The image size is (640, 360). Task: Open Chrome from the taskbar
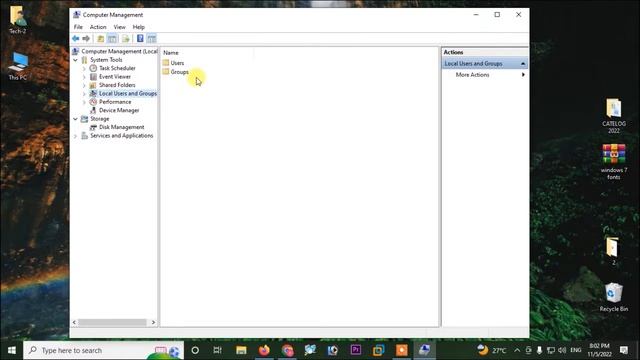pyautogui.click(x=287, y=350)
